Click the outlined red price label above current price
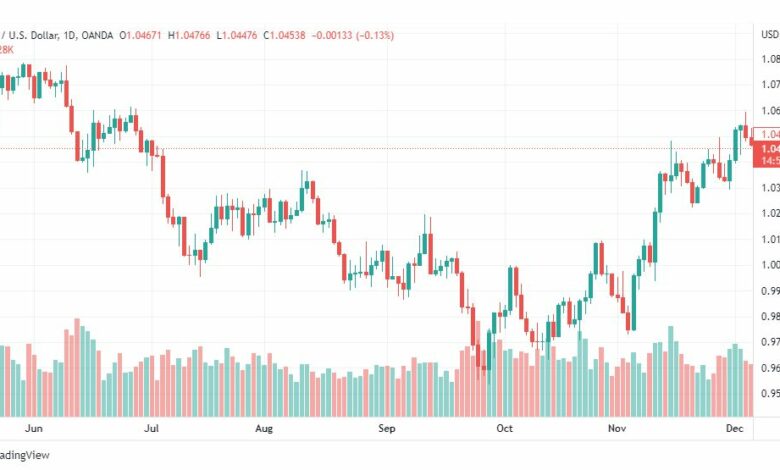This screenshot has width=780, height=470. point(767,134)
